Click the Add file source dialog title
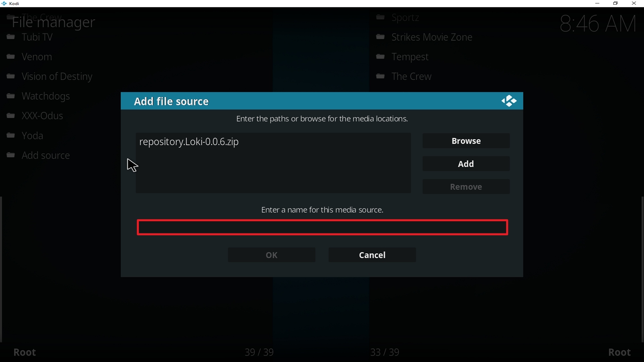Screen dimensions: 644x362 click(x=171, y=102)
